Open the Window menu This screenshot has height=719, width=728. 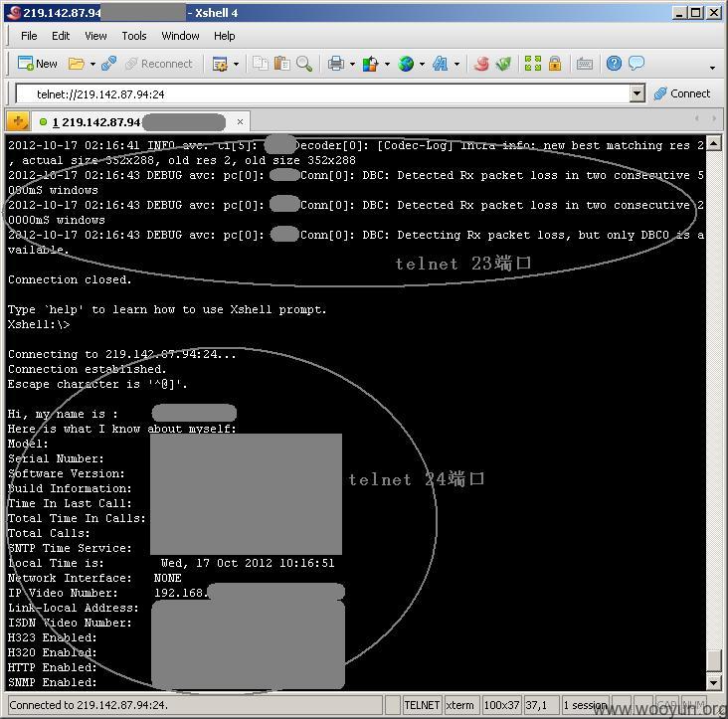click(x=180, y=36)
